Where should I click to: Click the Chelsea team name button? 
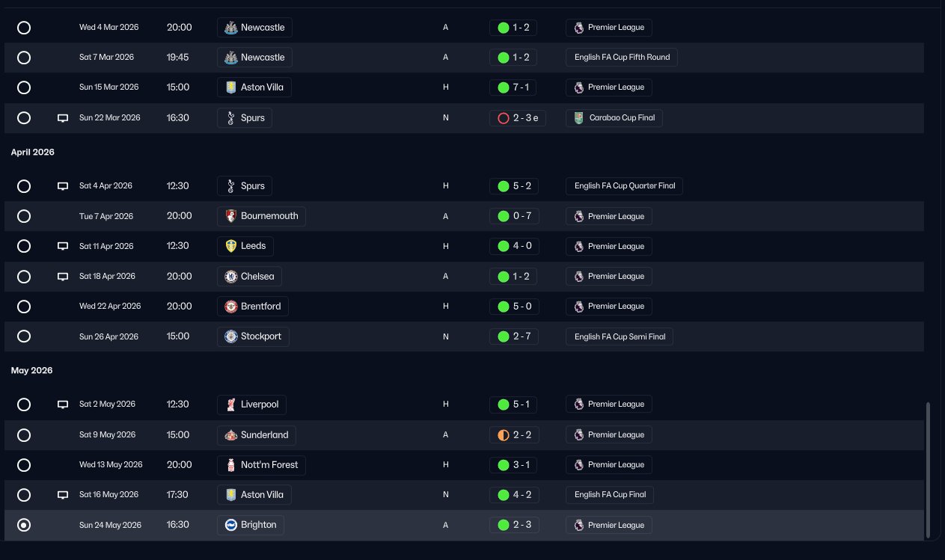click(x=250, y=277)
